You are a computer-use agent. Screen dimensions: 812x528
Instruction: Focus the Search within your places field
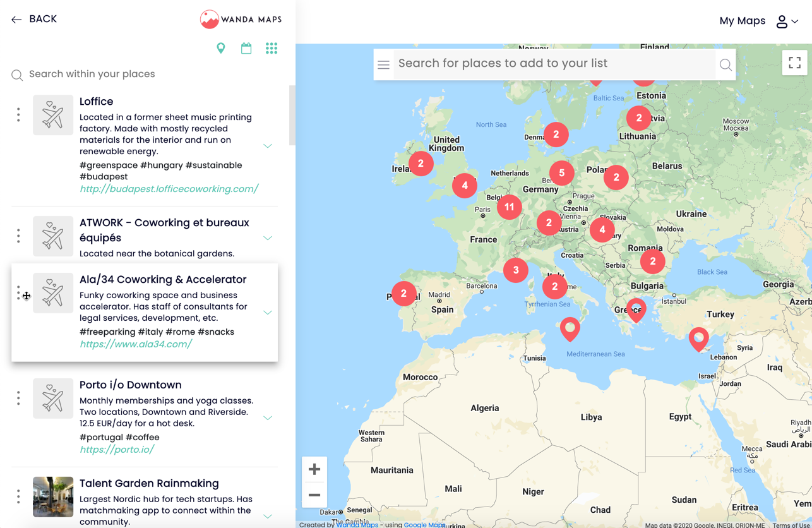click(145, 75)
